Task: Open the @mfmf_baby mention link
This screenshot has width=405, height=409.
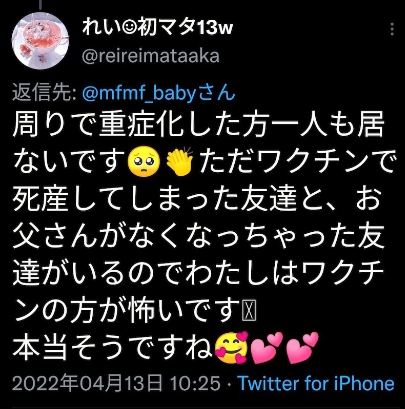Action: tap(159, 93)
